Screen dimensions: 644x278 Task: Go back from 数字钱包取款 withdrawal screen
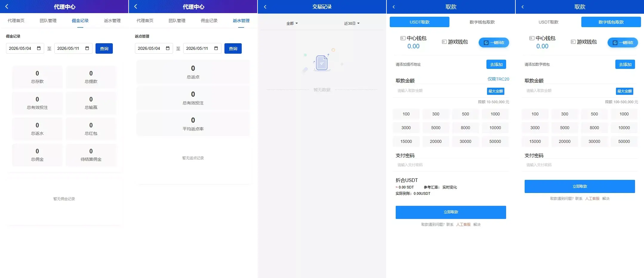[x=523, y=7]
